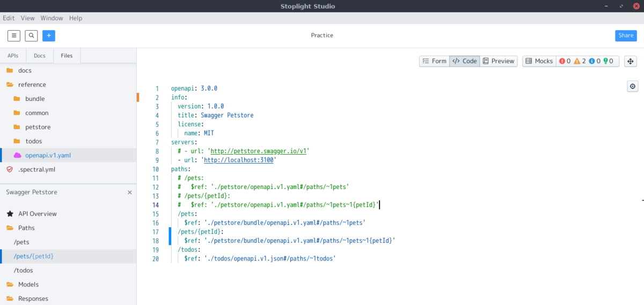Click the 'license:' code line

click(191, 125)
